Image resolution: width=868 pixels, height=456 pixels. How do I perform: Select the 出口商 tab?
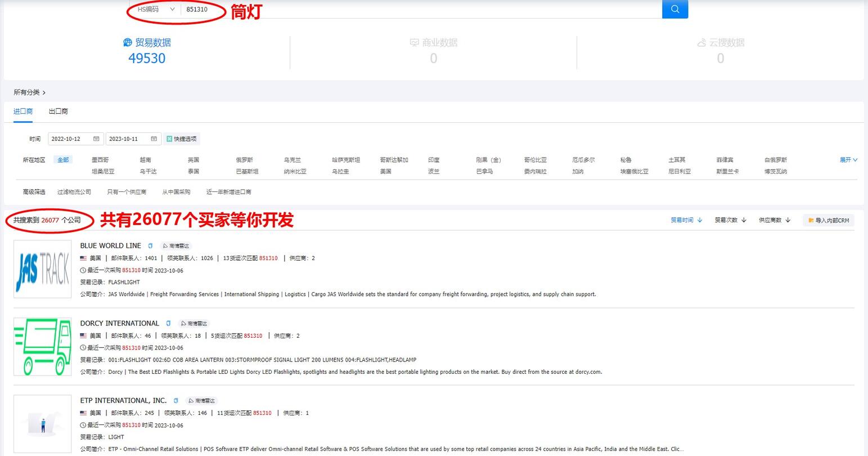[59, 111]
